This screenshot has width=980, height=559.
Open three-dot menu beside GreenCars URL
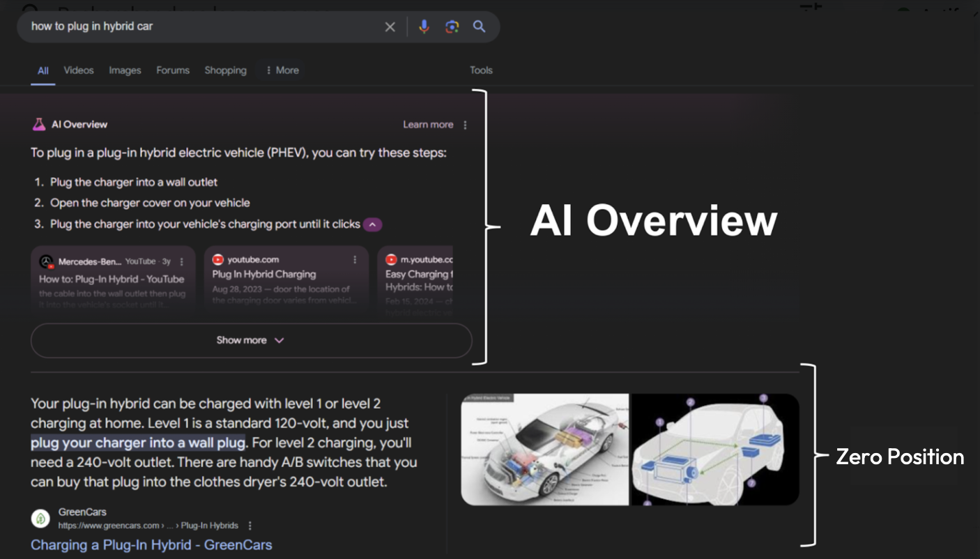coord(250,526)
